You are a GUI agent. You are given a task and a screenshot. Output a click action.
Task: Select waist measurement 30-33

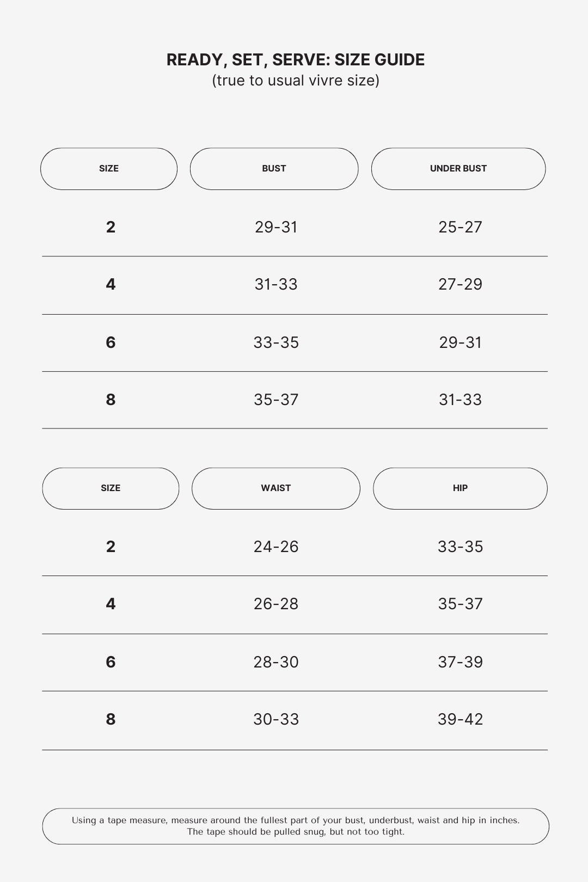(276, 719)
